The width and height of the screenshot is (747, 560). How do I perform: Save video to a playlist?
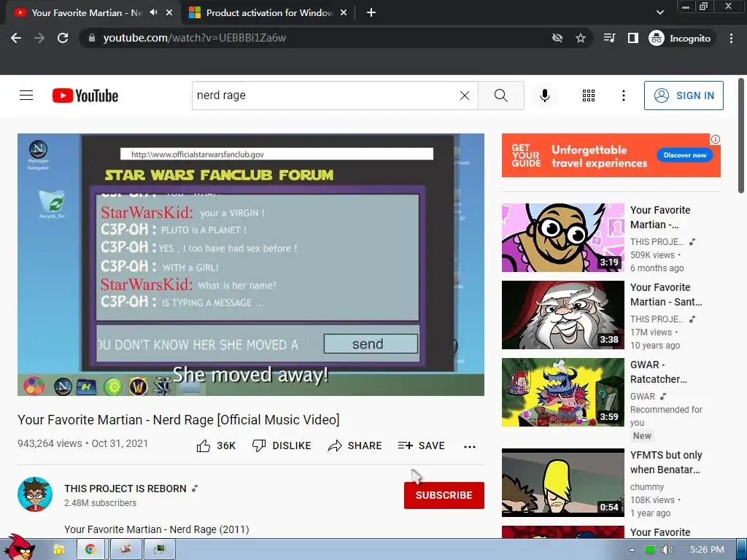click(421, 446)
